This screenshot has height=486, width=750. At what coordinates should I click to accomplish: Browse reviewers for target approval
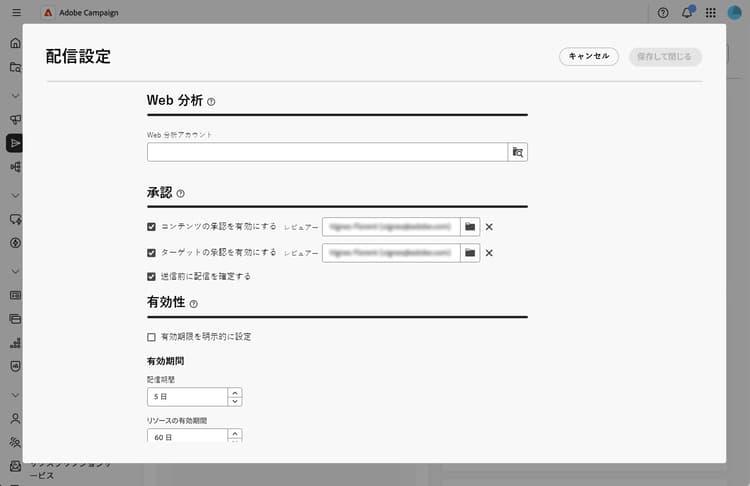point(470,253)
